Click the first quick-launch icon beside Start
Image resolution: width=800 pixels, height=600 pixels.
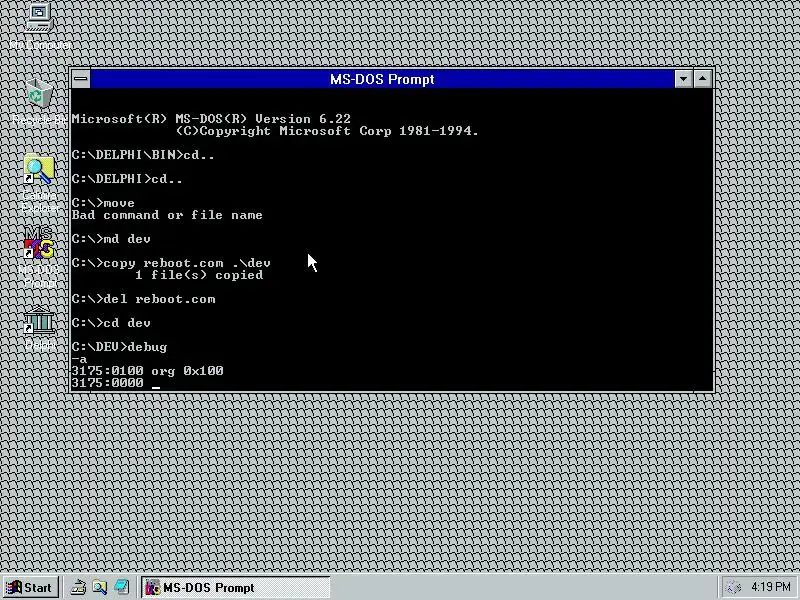(x=78, y=587)
